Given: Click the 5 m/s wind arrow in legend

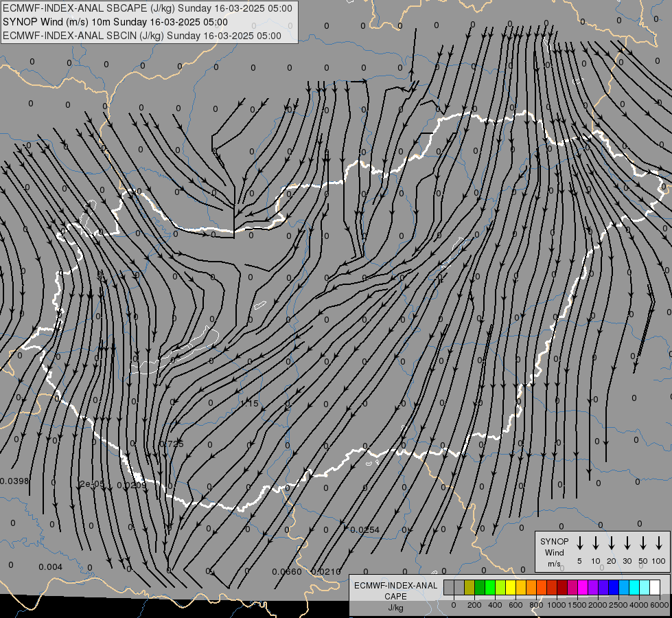Looking at the screenshot, I should pyautogui.click(x=579, y=543).
